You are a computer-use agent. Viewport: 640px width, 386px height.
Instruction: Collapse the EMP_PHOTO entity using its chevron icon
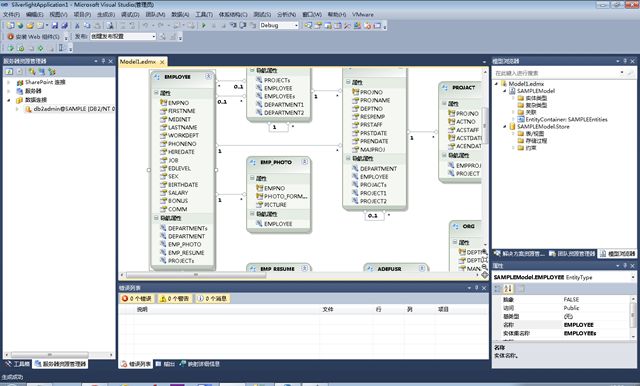tap(304, 162)
